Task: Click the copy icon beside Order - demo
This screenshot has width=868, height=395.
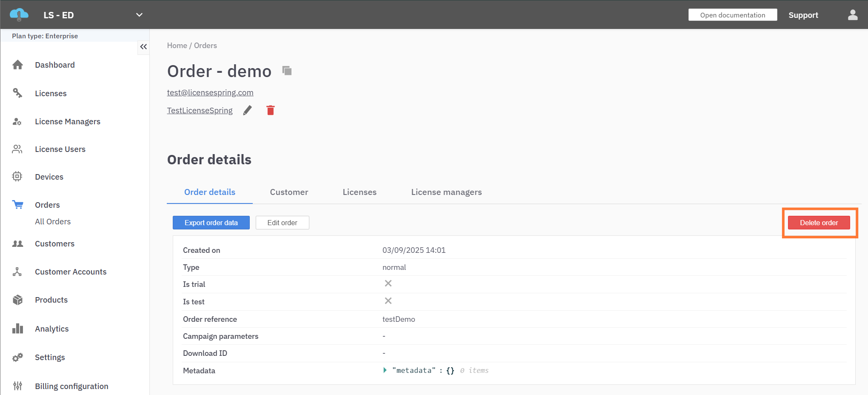Action: pyautogui.click(x=287, y=71)
